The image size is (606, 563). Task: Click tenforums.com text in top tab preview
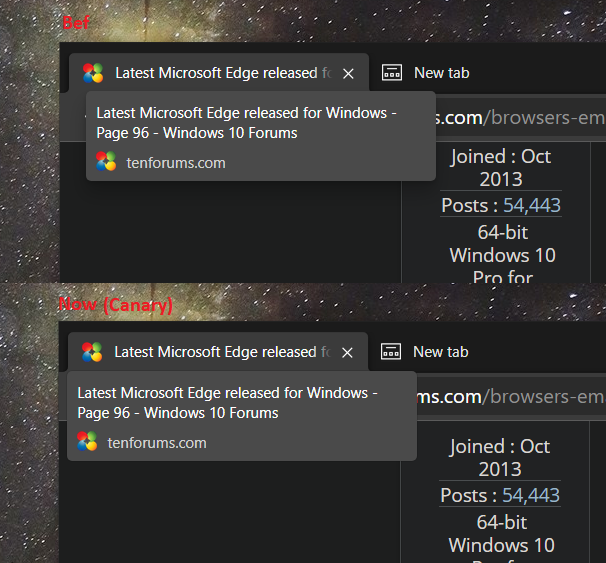[176, 163]
